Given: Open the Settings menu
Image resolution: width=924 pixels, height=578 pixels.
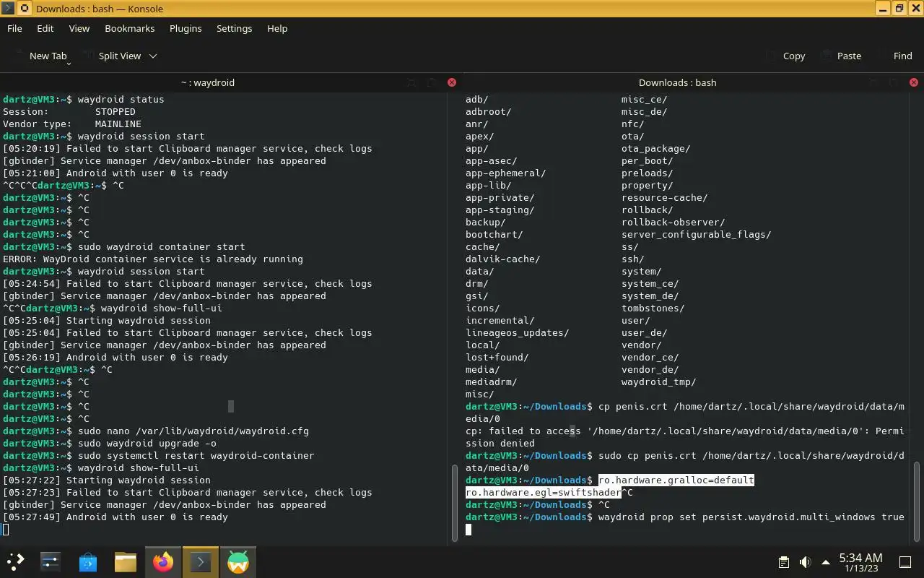Looking at the screenshot, I should [x=235, y=28].
